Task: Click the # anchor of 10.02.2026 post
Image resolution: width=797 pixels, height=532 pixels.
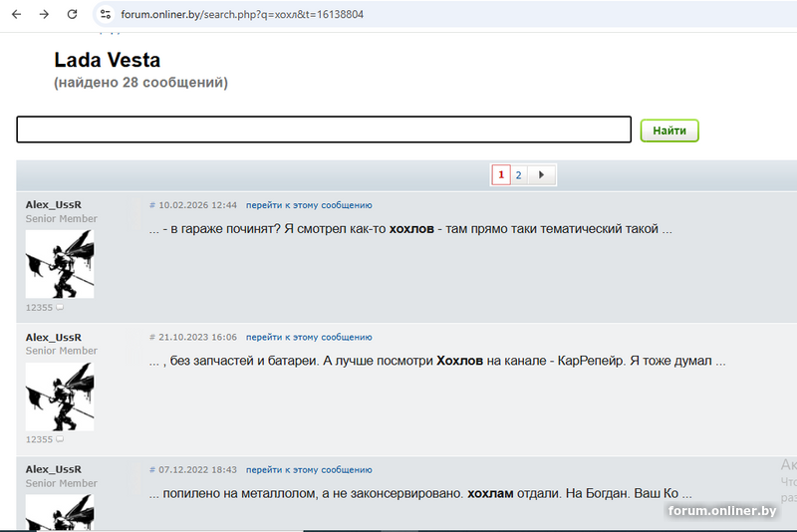Action: pyautogui.click(x=152, y=205)
